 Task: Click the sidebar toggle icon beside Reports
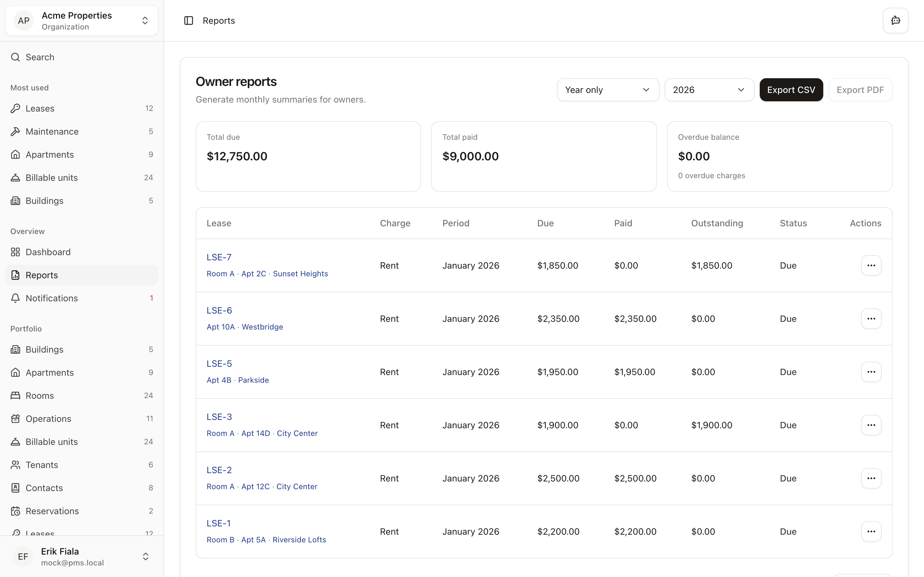[x=189, y=20]
